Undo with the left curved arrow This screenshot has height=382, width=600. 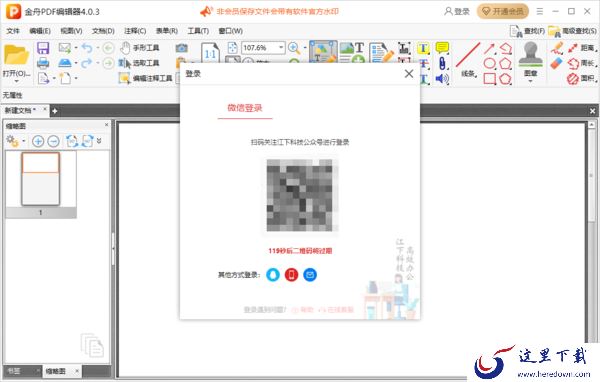(x=87, y=48)
